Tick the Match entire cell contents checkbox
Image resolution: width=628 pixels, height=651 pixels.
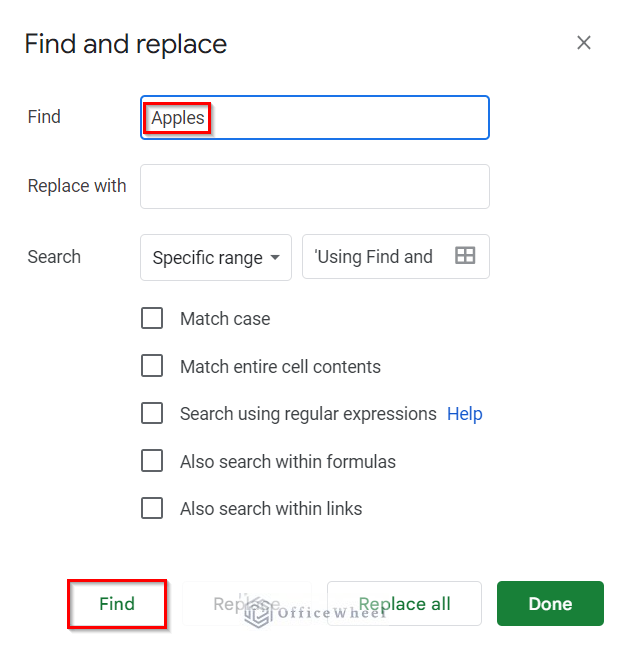tap(152, 366)
